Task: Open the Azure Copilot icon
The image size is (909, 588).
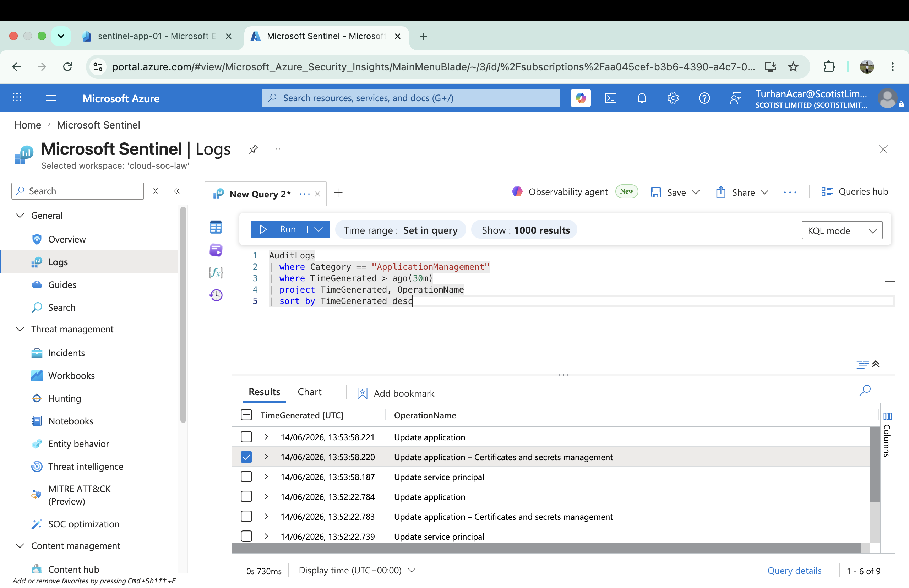Action: [x=580, y=98]
